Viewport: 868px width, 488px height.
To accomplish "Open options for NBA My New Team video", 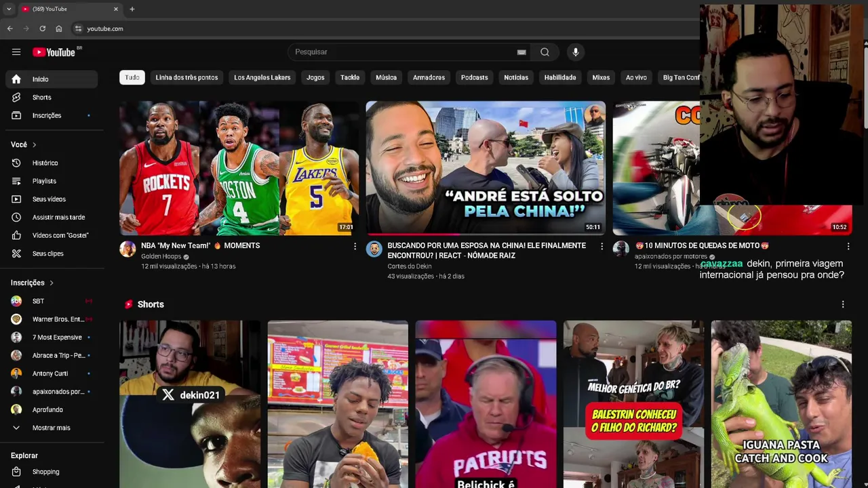I will click(x=355, y=247).
